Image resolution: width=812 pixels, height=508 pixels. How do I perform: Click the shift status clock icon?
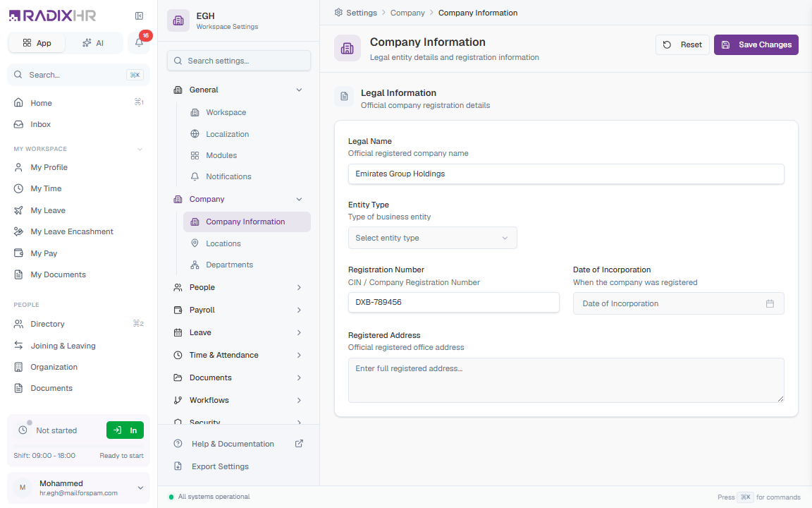pyautogui.click(x=23, y=430)
